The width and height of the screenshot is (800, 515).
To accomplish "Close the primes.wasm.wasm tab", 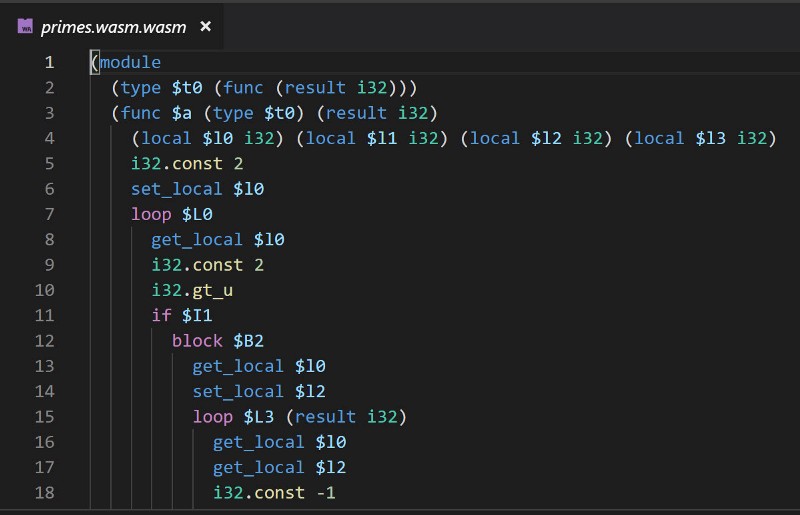I will (x=206, y=26).
